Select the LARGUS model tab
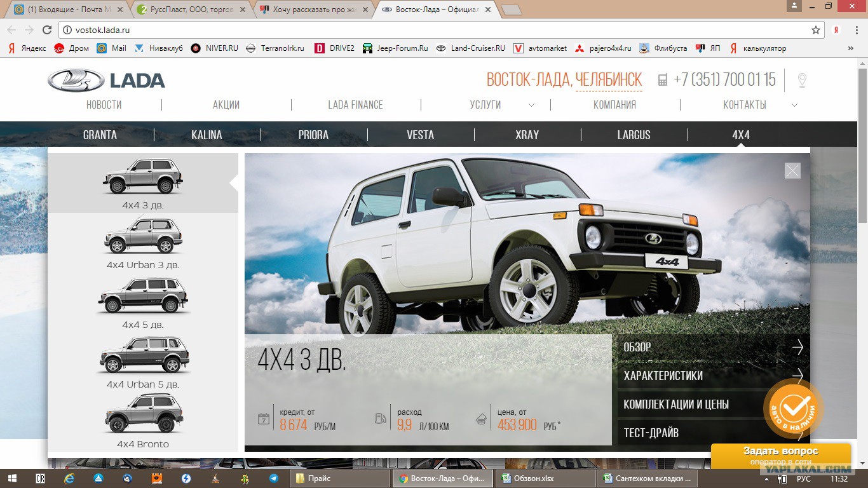 point(634,135)
